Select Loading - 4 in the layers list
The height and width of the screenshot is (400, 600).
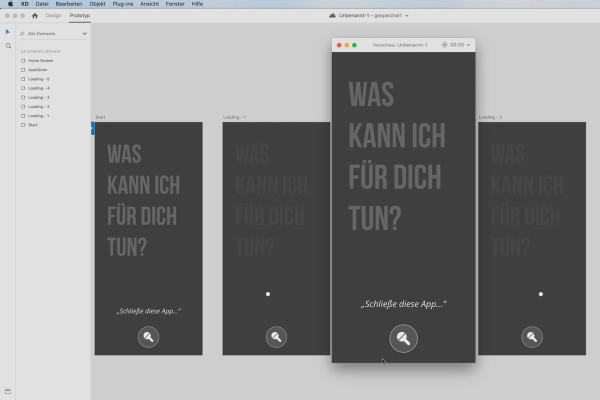coord(39,88)
